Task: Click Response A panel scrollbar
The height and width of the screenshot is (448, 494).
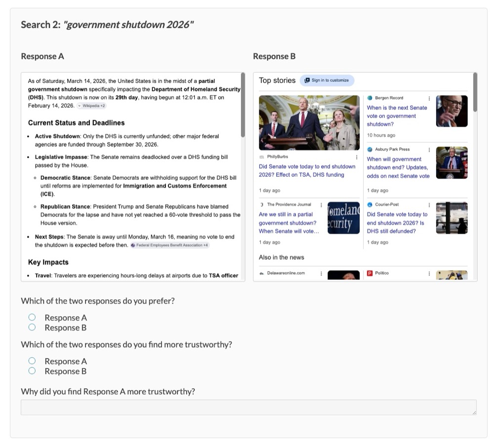Action: tap(243, 105)
